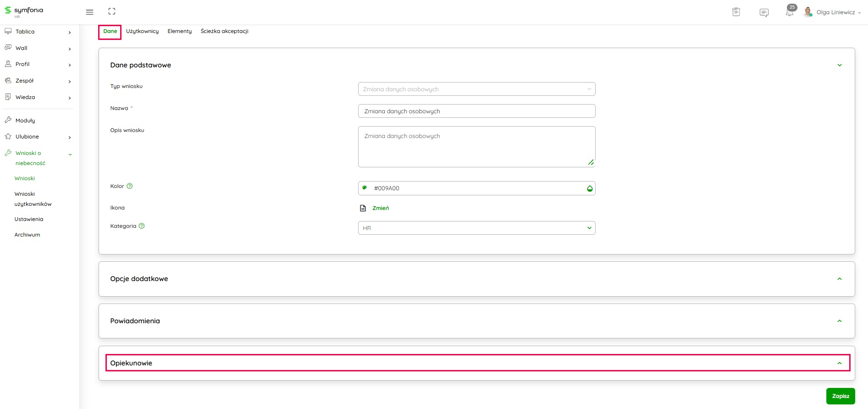Screen dimensions: 868x409
Task: Expand the Powiadomienia section
Action: point(476,321)
